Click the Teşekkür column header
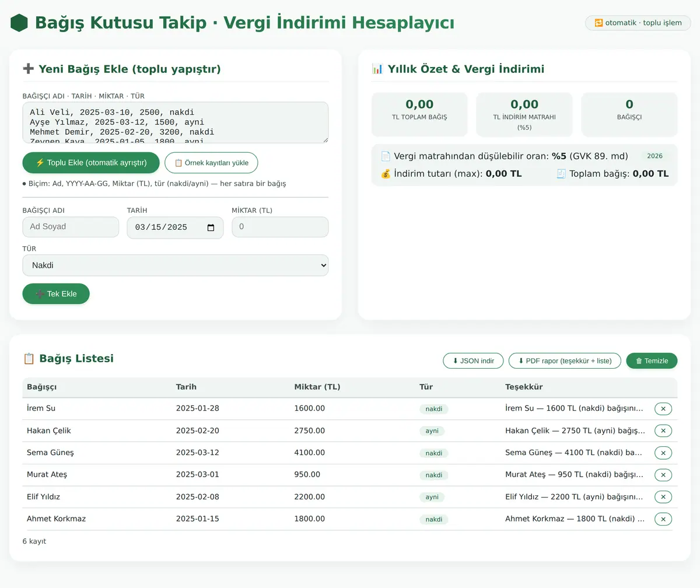 (x=524, y=387)
